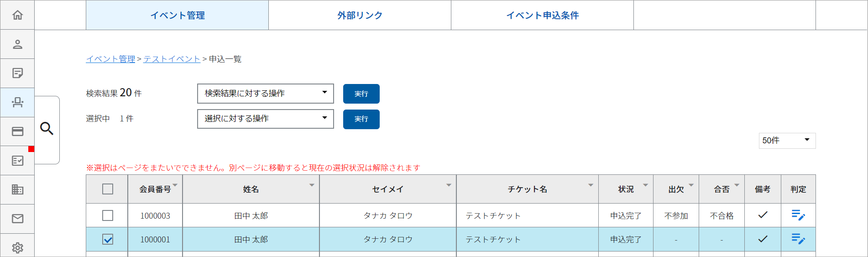868x257 pixels.
Task: Check the checkbox for member 1000003
Action: pyautogui.click(x=108, y=215)
